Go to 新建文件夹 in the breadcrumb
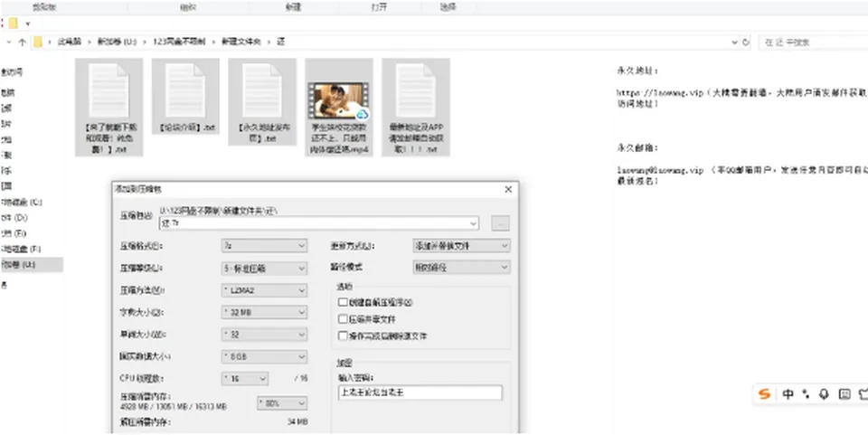868x435 pixels. click(241, 43)
